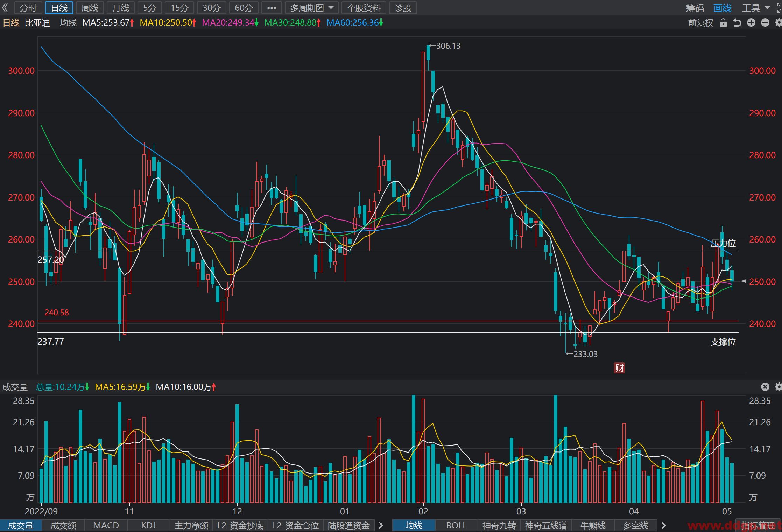Open the volume panel settings gear
The height and width of the screenshot is (532, 782).
pos(779,387)
